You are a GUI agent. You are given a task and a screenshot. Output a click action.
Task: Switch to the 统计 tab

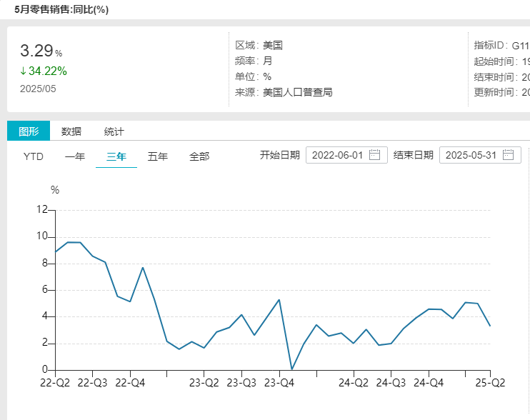114,131
